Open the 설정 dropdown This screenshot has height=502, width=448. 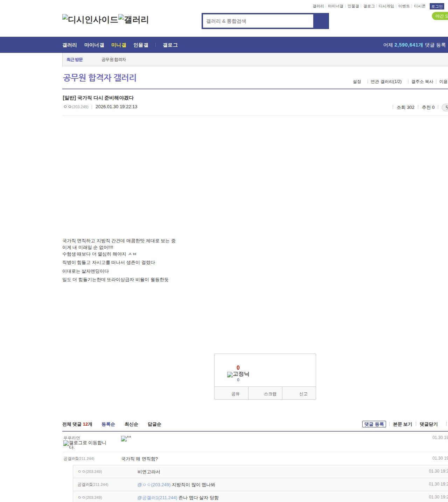(x=357, y=82)
